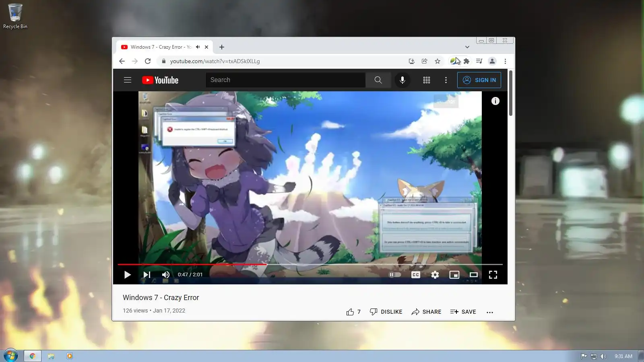Open a new Chrome tab
Screen dimensions: 644x362
point(222,47)
